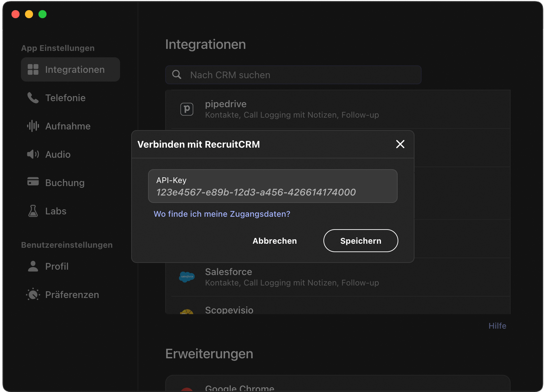This screenshot has height=392, width=545.
Task: Select the Salesforce integration row
Action: click(x=338, y=277)
